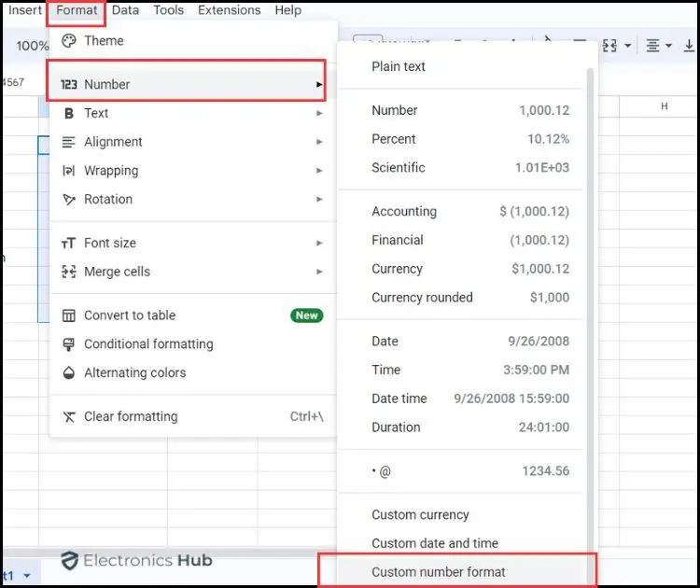Open the Tools menu
Image resolution: width=700 pixels, height=588 pixels.
point(168,10)
